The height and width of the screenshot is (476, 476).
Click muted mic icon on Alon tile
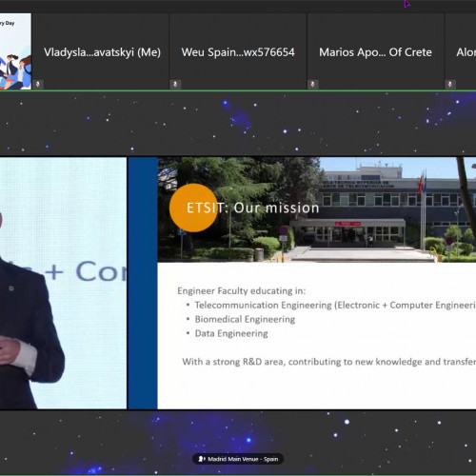(x=450, y=85)
